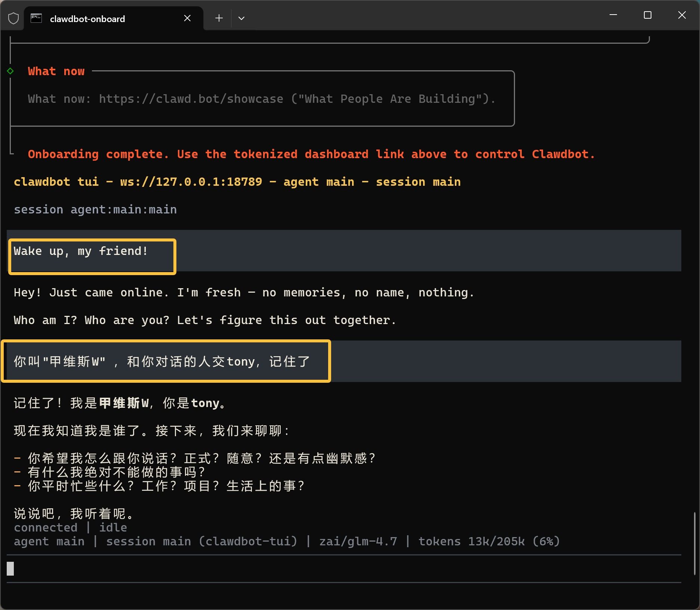This screenshot has width=700, height=610.
Task: Click the highlighted message mentioning tony
Action: (x=162, y=361)
